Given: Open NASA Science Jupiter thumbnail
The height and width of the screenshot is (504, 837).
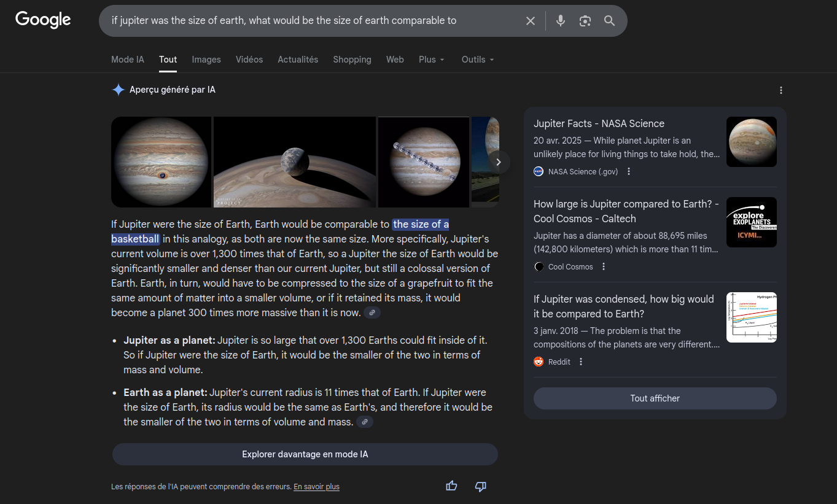Looking at the screenshot, I should (x=752, y=142).
